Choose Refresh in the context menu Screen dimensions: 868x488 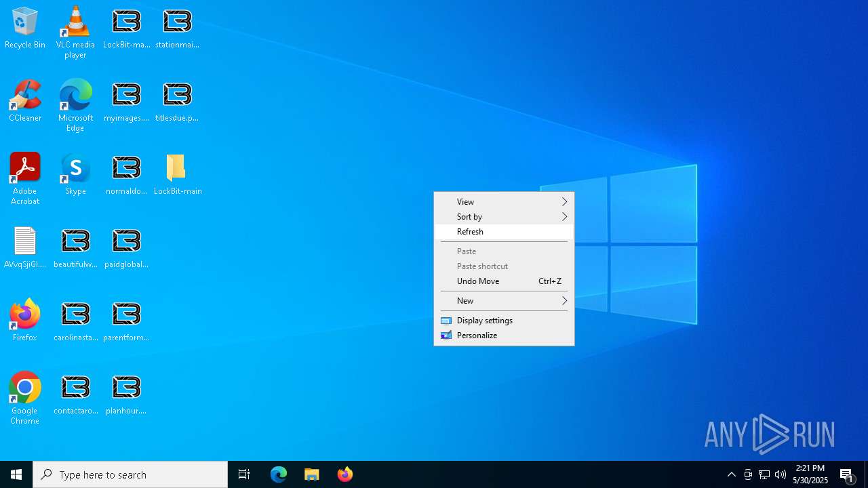click(504, 232)
